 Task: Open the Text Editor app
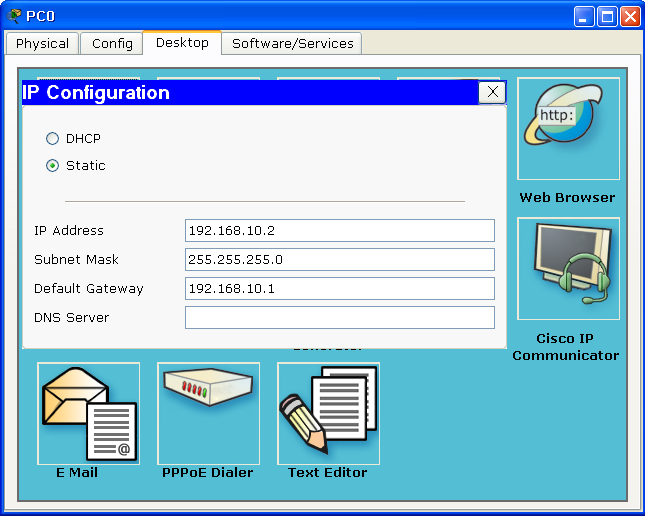click(328, 413)
